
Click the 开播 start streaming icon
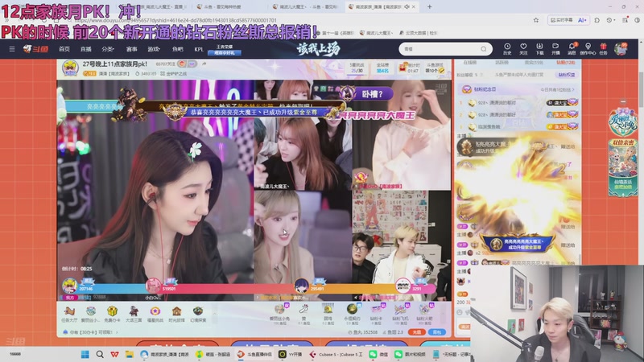(555, 49)
